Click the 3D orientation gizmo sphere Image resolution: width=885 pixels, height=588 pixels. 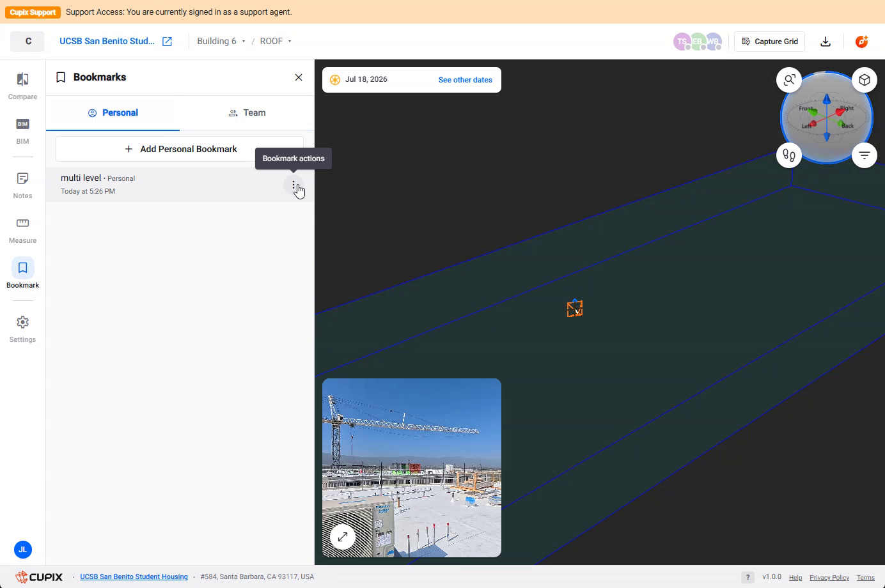tap(827, 118)
